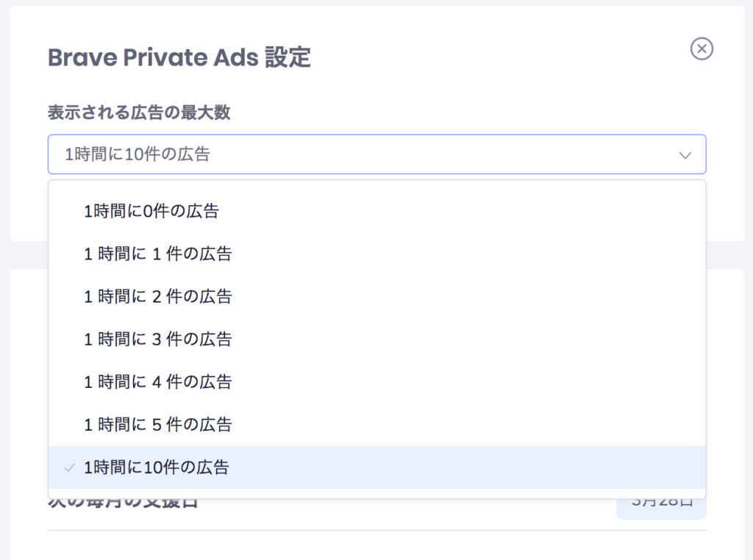This screenshot has width=753, height=560.
Task: Close the Brave Private Ads settings panel
Action: pos(702,49)
